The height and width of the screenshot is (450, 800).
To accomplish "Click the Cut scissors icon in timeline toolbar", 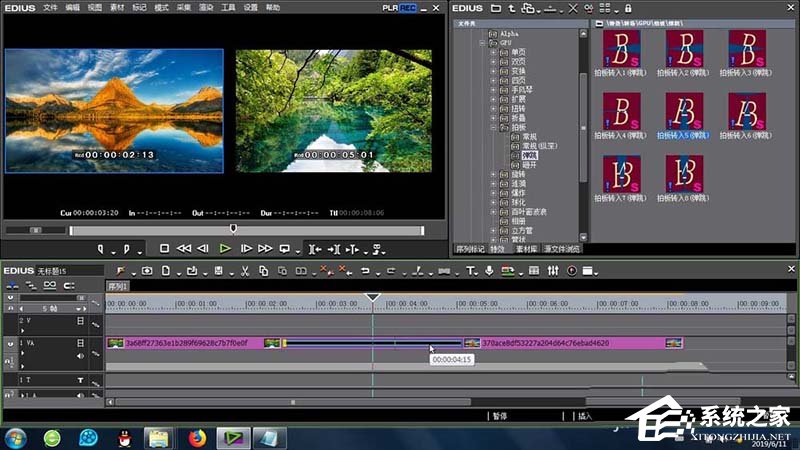I will click(x=244, y=271).
